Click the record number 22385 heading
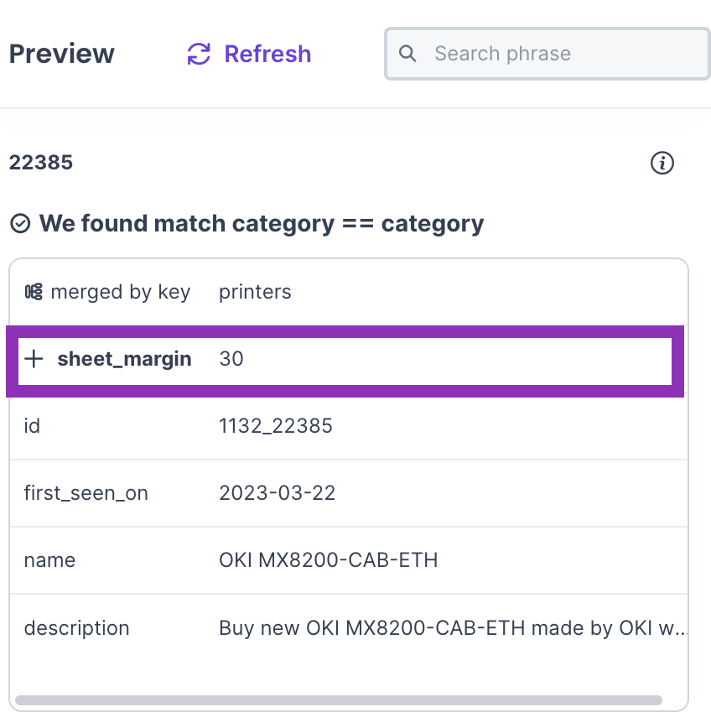The image size is (711, 728). point(41,163)
